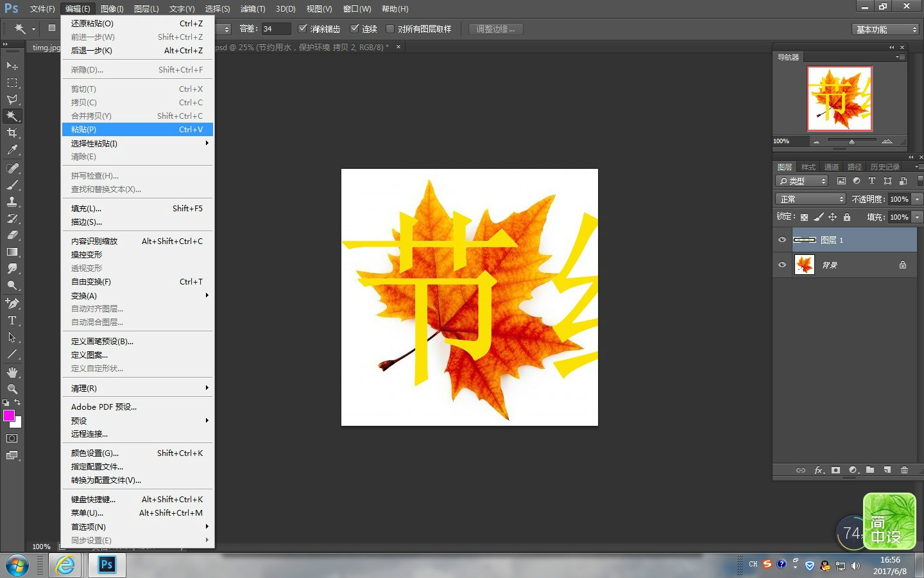The width and height of the screenshot is (924, 578).
Task: Select the Crop tool
Action: click(x=12, y=133)
